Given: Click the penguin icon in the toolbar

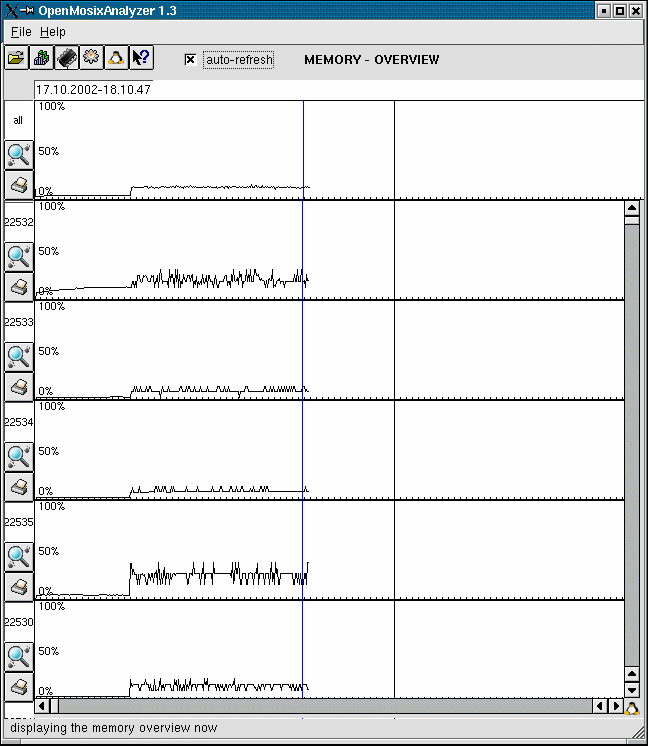Looking at the screenshot, I should coord(116,59).
